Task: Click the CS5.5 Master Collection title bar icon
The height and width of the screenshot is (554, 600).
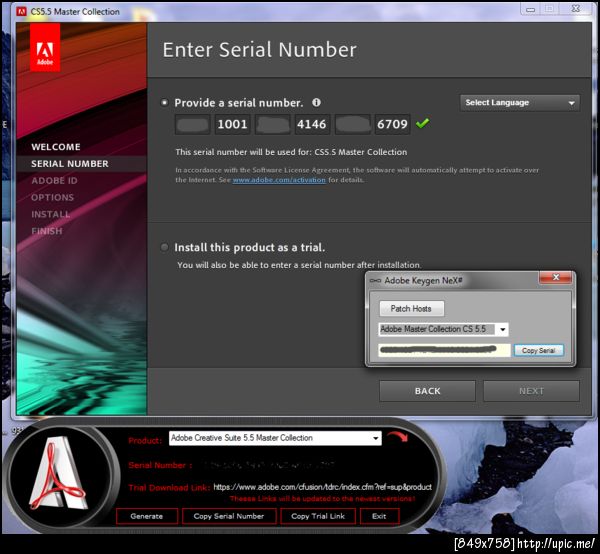Action: 22,11
